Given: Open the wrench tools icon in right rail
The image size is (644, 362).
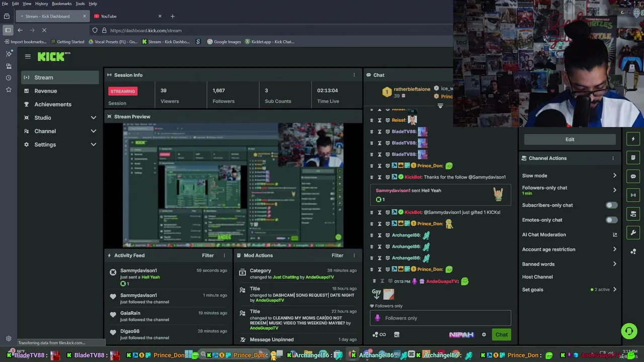Looking at the screenshot, I should coord(633,232).
